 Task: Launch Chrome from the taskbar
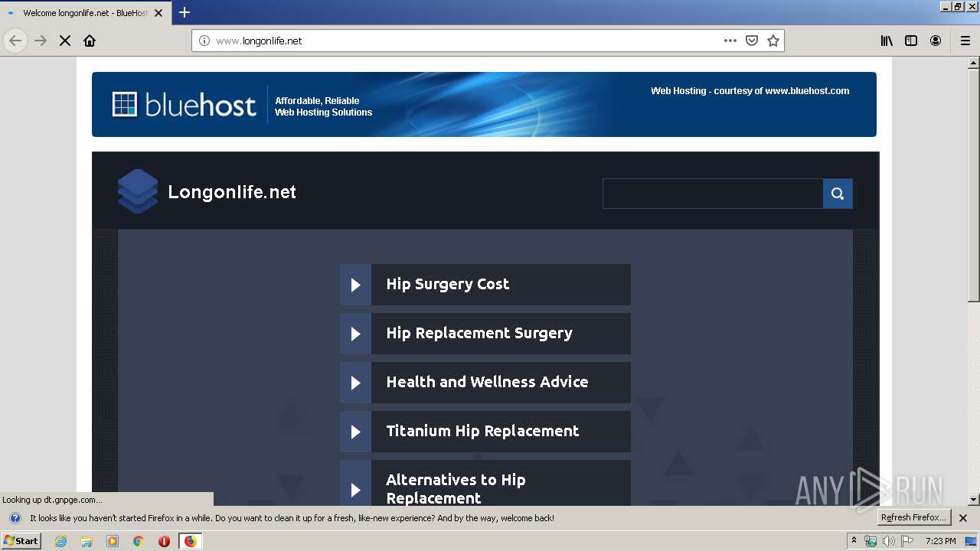138,541
